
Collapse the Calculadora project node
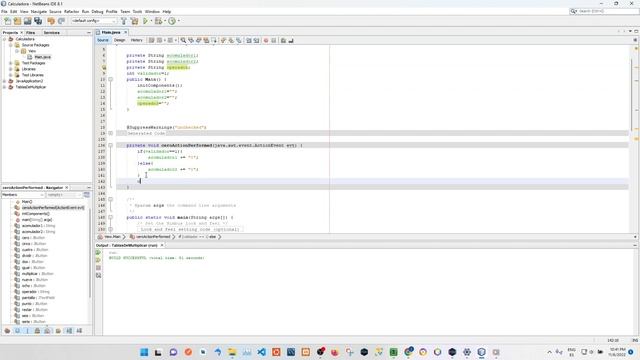[5, 39]
